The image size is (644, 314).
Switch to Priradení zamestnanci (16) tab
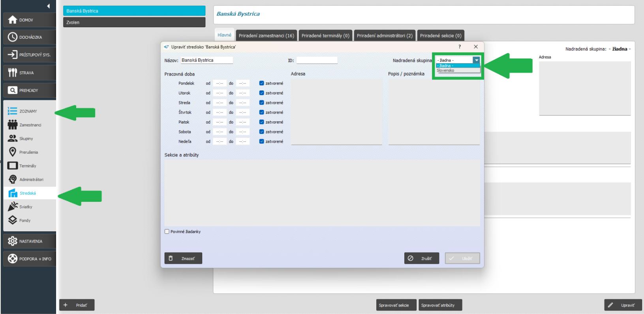tap(266, 36)
